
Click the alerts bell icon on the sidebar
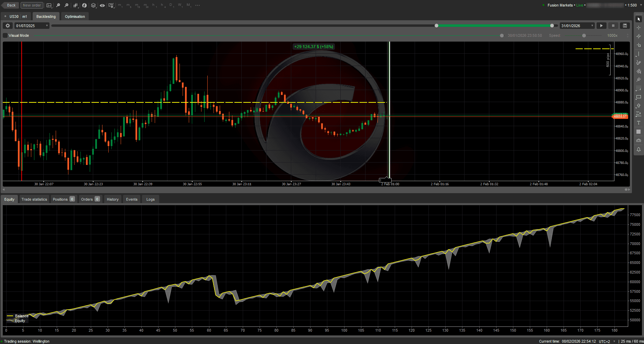[638, 149]
